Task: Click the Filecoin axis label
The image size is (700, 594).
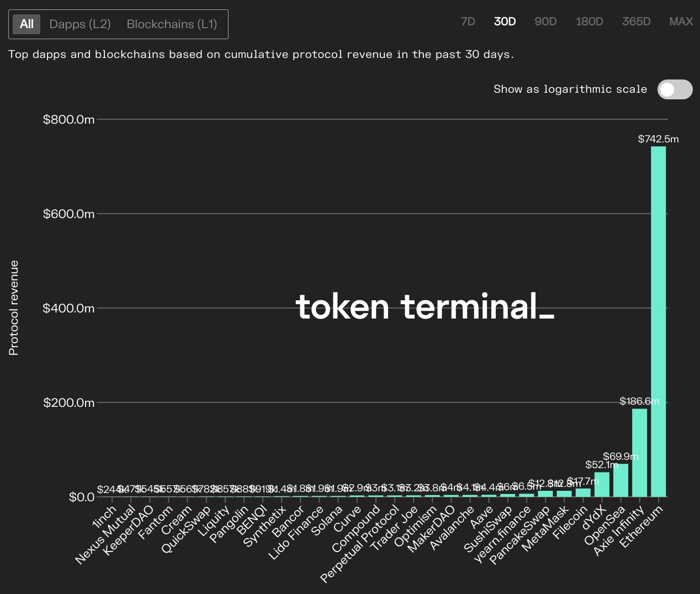Action: (x=569, y=523)
